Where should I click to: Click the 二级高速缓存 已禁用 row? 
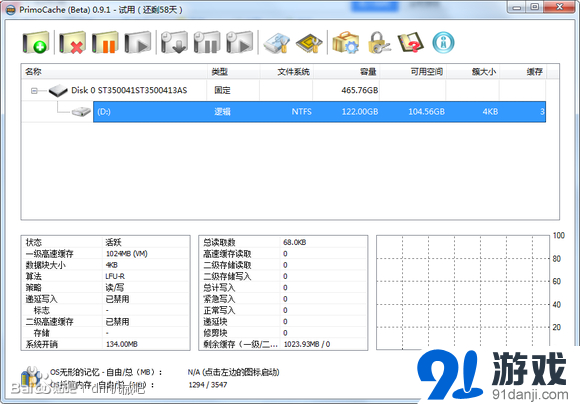tap(105, 321)
